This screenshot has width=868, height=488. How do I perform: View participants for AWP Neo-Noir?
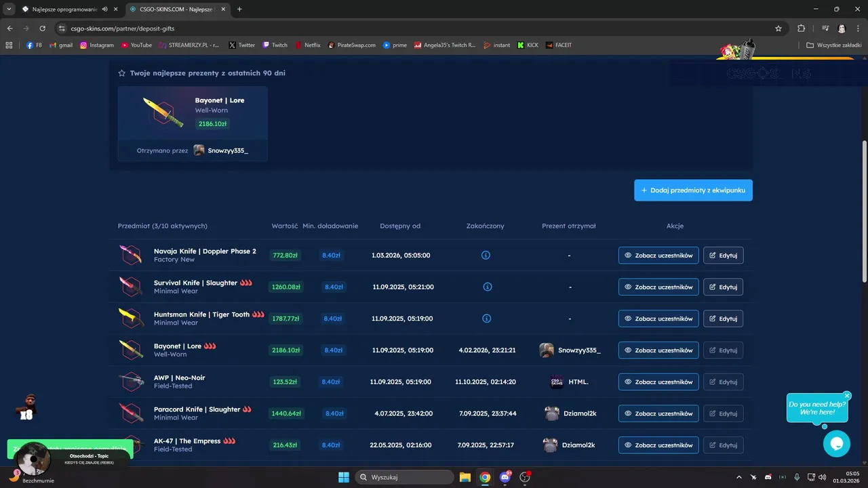coord(658,382)
